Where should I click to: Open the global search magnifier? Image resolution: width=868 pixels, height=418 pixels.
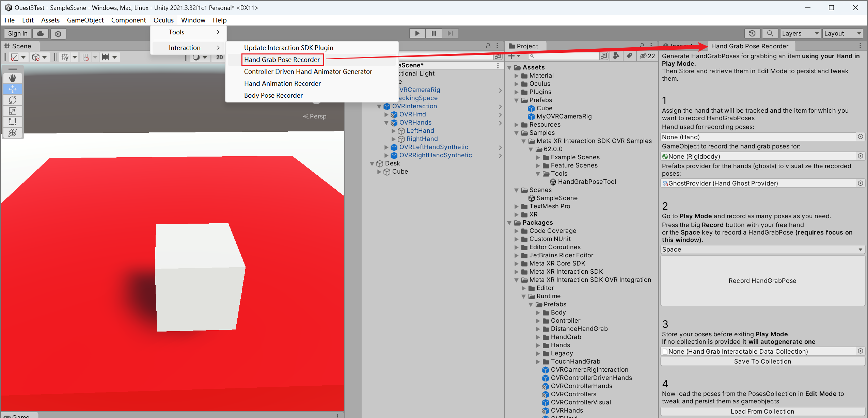point(770,33)
